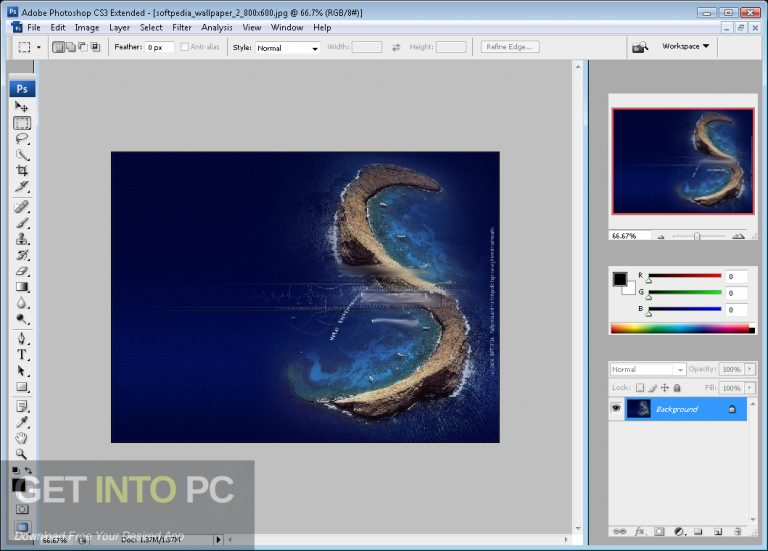768x551 pixels.
Task: Select the Blur tool
Action: [22, 303]
